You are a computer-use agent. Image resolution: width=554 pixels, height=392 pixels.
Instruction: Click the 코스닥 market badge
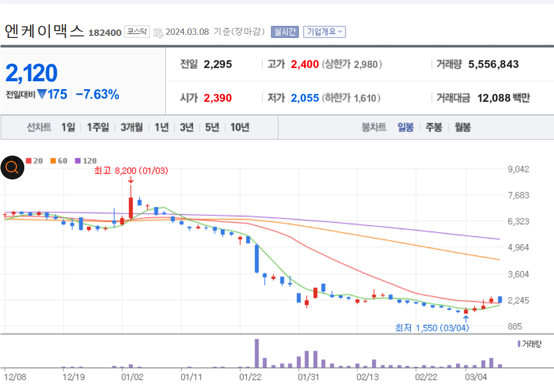137,32
